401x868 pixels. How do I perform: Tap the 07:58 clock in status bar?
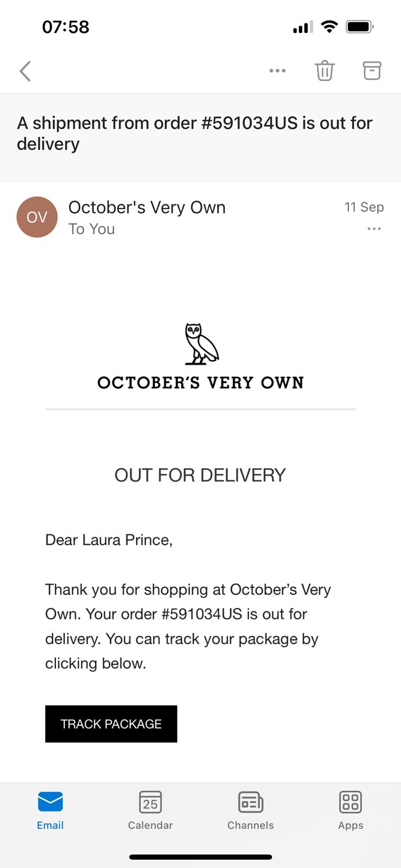coord(66,27)
